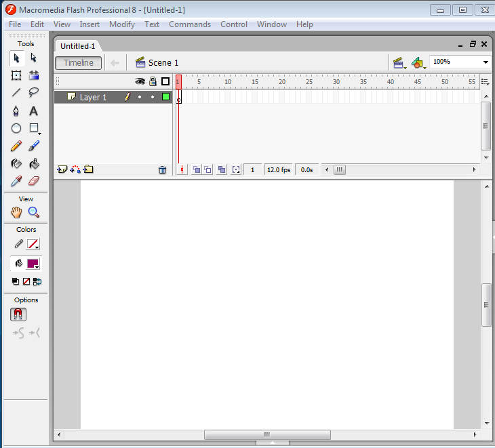Choose the Oval tool
Viewport: 495px width, 448px height.
(16, 128)
